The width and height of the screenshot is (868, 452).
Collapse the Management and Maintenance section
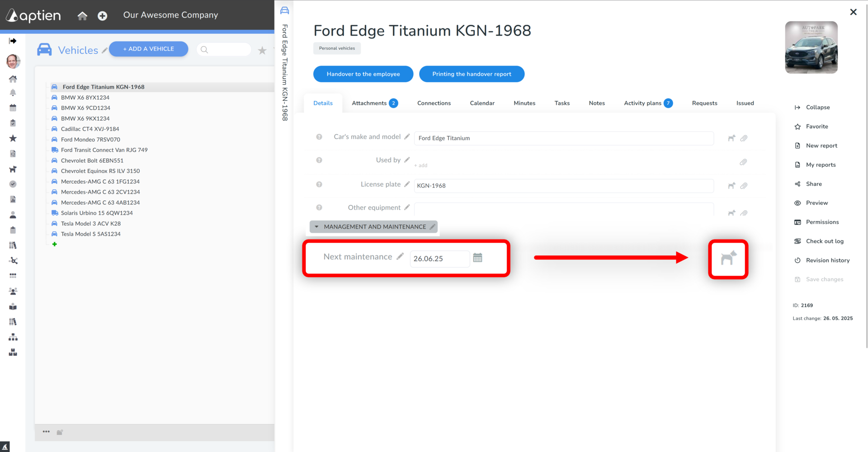(316, 227)
